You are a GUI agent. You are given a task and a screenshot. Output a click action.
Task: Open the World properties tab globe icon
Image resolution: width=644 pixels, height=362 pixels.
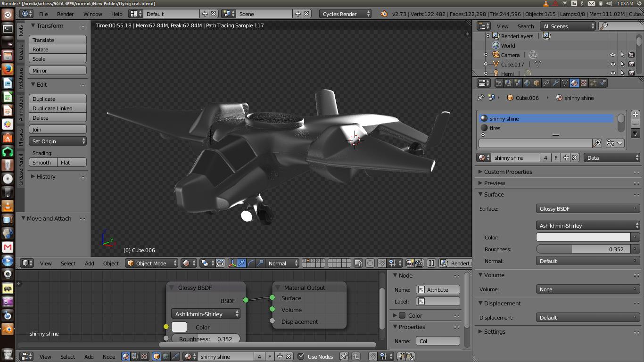click(x=527, y=83)
